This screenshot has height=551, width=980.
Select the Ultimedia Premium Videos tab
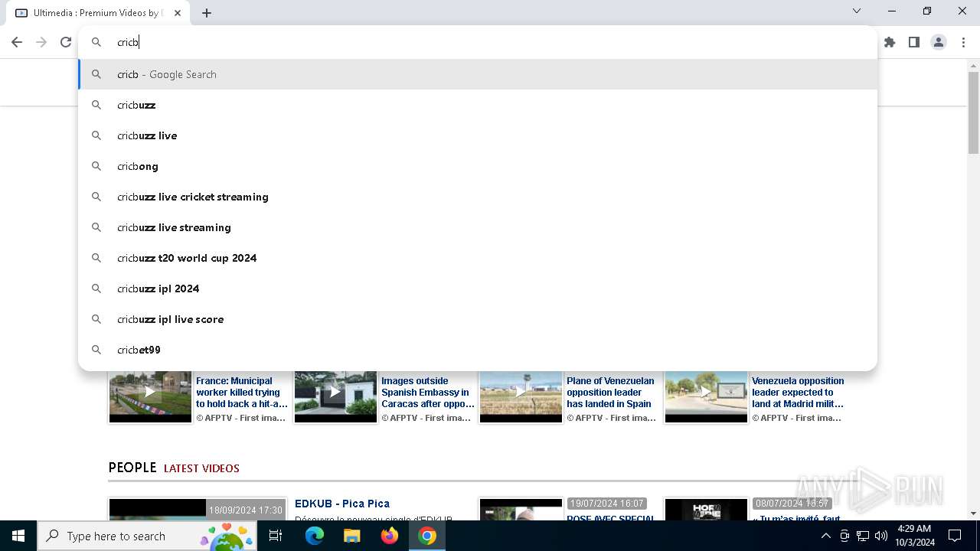pyautogui.click(x=97, y=13)
